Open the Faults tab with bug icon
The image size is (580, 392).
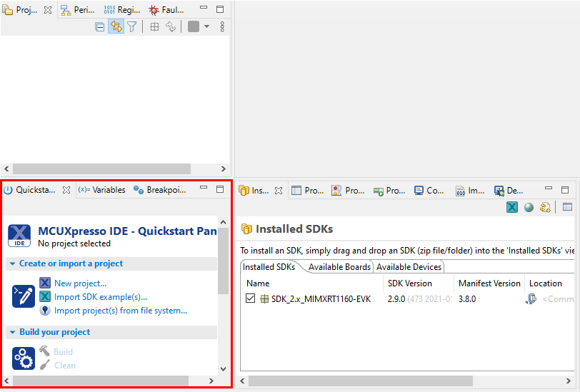pos(165,10)
